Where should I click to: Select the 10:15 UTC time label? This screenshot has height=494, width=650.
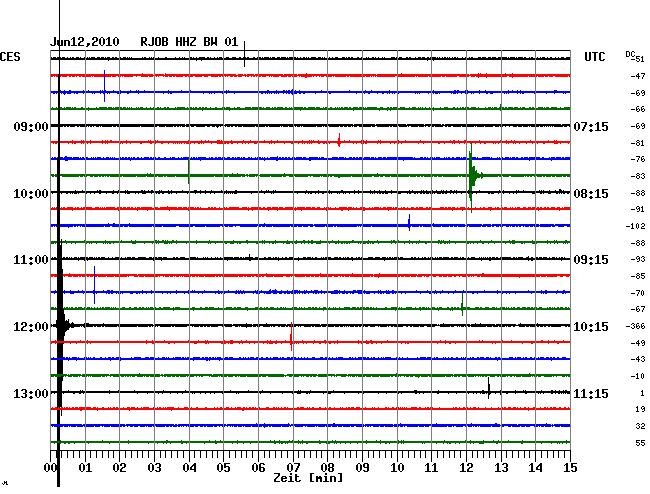pos(591,327)
